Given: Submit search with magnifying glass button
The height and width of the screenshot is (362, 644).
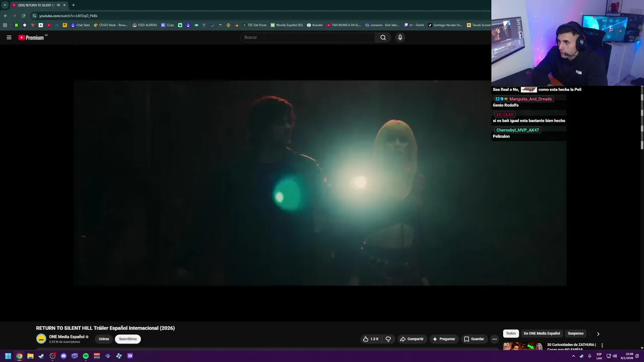Looking at the screenshot, I should 383,37.
